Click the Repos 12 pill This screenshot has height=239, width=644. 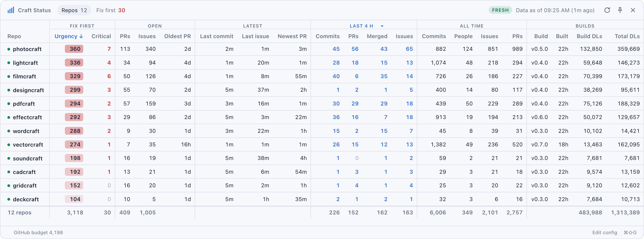click(74, 10)
